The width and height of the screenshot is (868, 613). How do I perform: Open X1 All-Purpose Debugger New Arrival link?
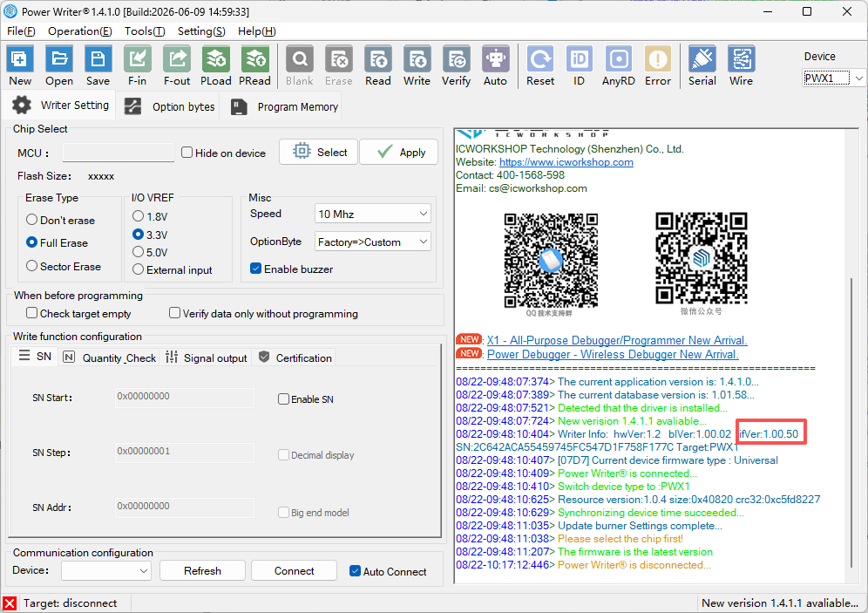617,340
